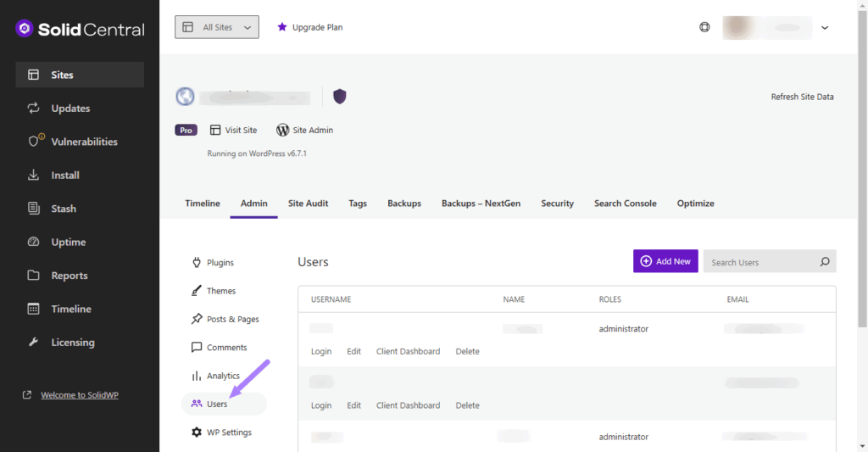Select the Stash icon in sidebar
The height and width of the screenshot is (452, 868).
point(34,209)
